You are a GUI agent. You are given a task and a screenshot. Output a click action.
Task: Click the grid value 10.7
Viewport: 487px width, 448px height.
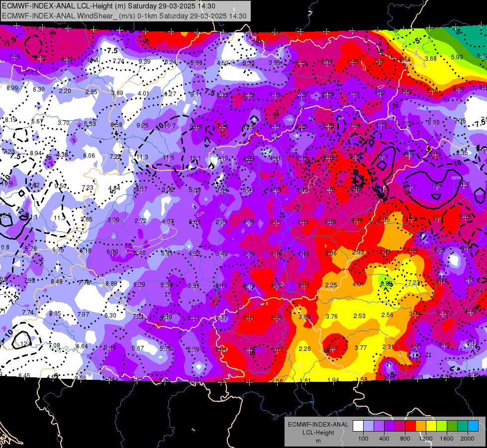[x=170, y=125]
